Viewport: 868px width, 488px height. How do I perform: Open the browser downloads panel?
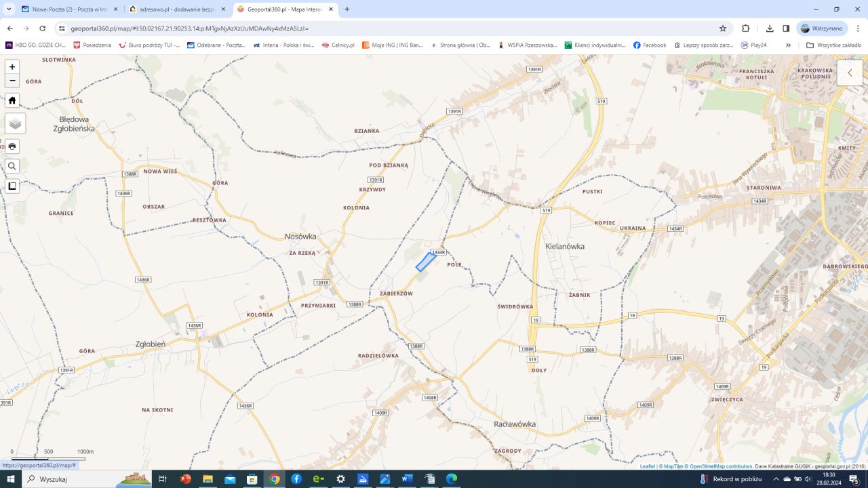770,28
